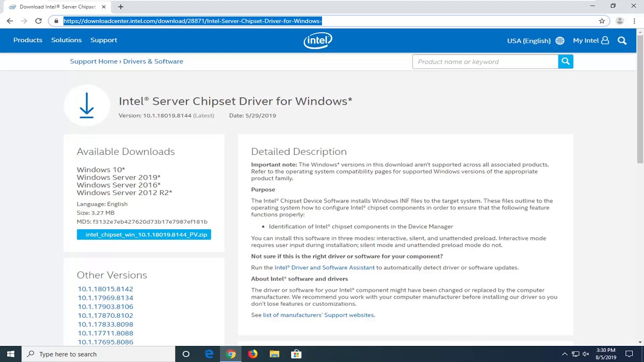Image resolution: width=644 pixels, height=362 pixels.
Task: Open Windows Start menu
Action: point(11,354)
